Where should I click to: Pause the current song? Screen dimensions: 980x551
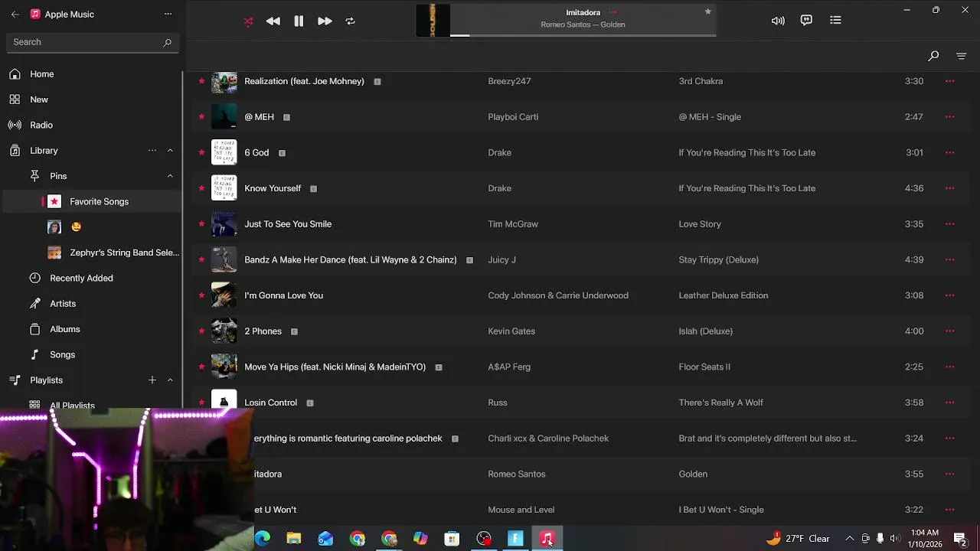pos(299,21)
